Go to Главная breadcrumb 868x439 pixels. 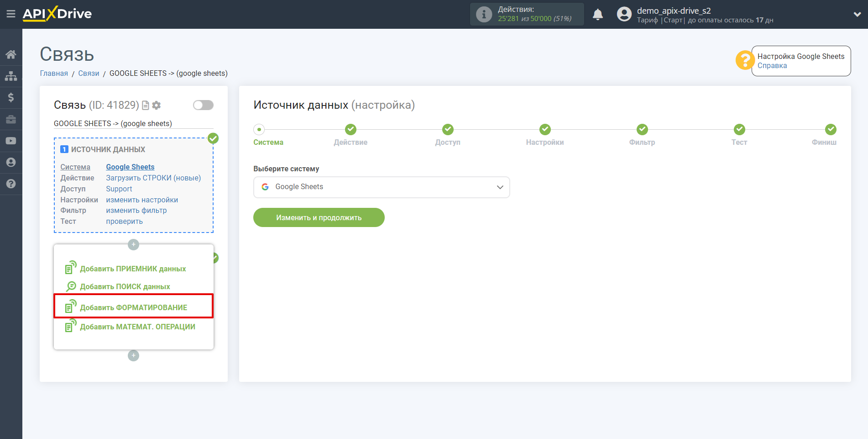[x=54, y=74]
